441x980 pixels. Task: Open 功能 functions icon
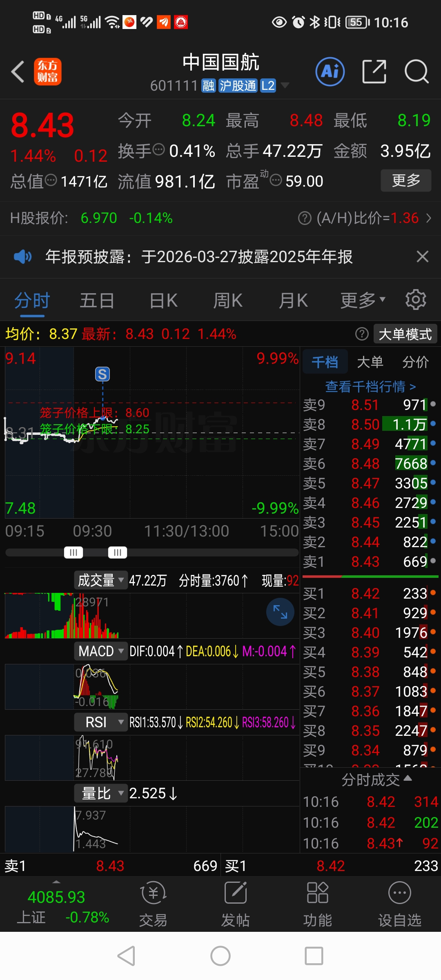pos(317,904)
